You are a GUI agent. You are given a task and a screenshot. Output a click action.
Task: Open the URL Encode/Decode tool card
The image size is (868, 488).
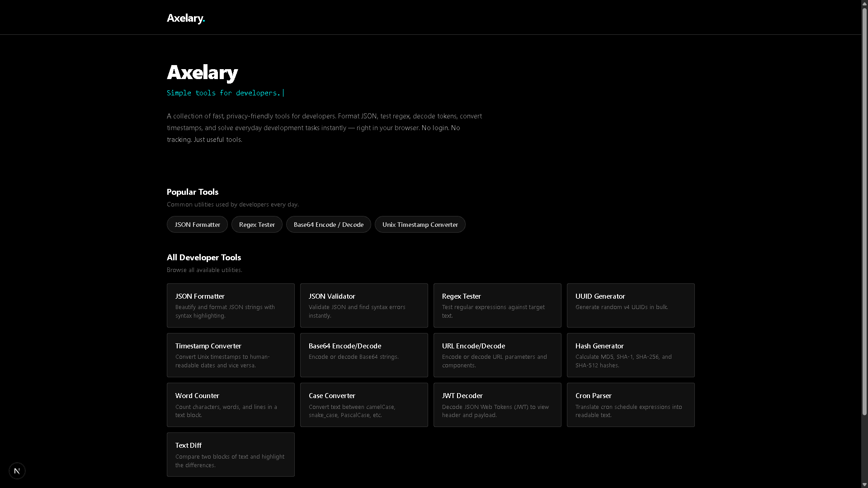497,355
